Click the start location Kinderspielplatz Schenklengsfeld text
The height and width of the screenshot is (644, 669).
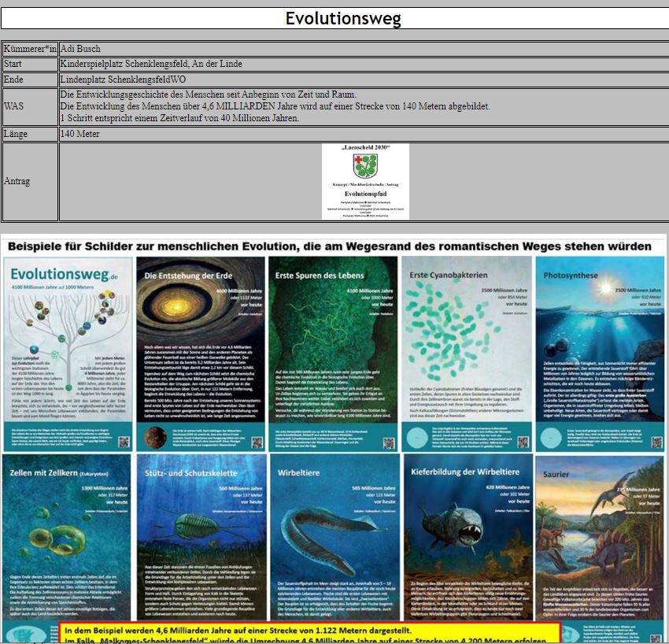coord(150,64)
